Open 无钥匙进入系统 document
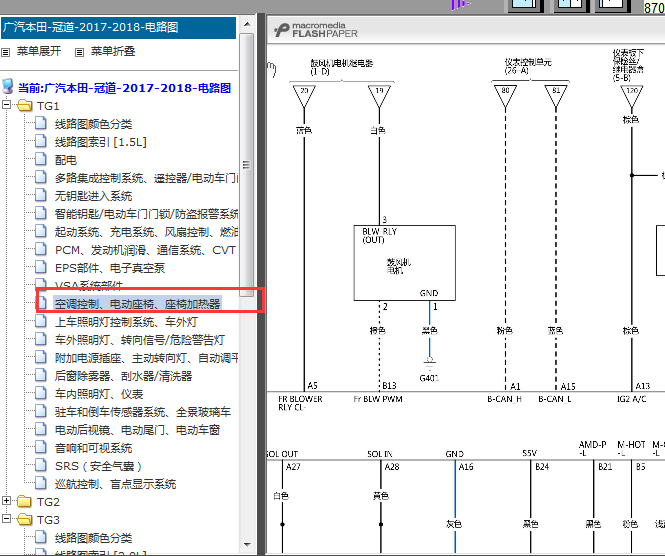 (93, 196)
